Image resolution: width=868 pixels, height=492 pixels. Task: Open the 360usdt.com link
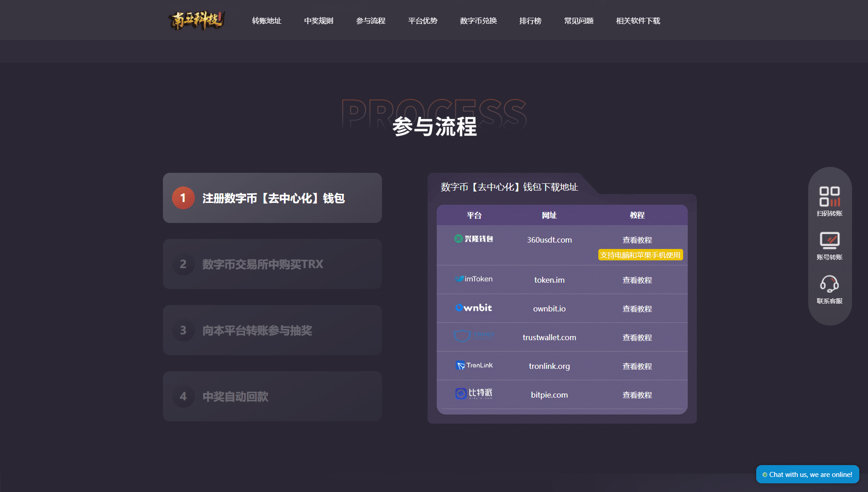pyautogui.click(x=549, y=240)
